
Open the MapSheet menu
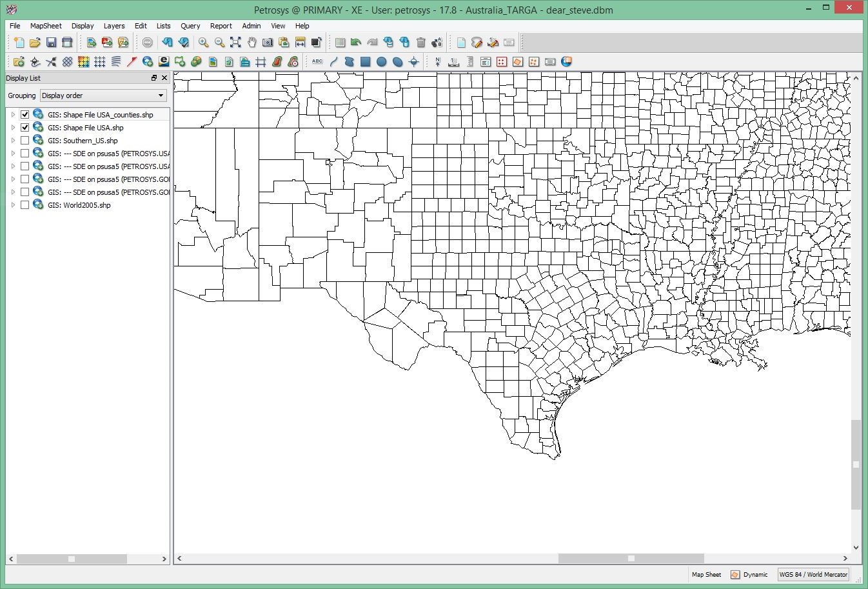tap(45, 26)
